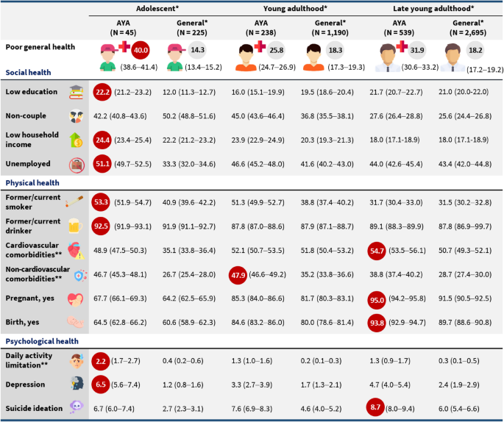Click the cell 51.8 (50.4–53.2)
The width and height of the screenshot is (504, 422).
[327, 251]
